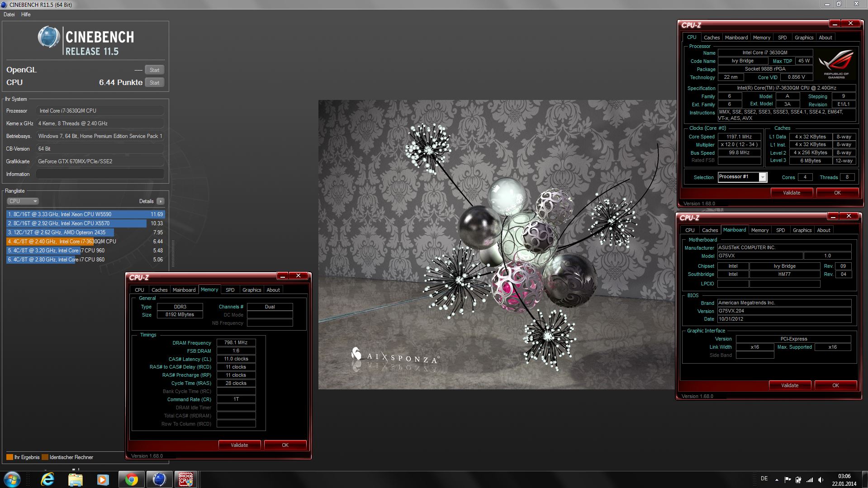Open the Datei menu
Viewport: 868px width, 488px height.
[9, 14]
